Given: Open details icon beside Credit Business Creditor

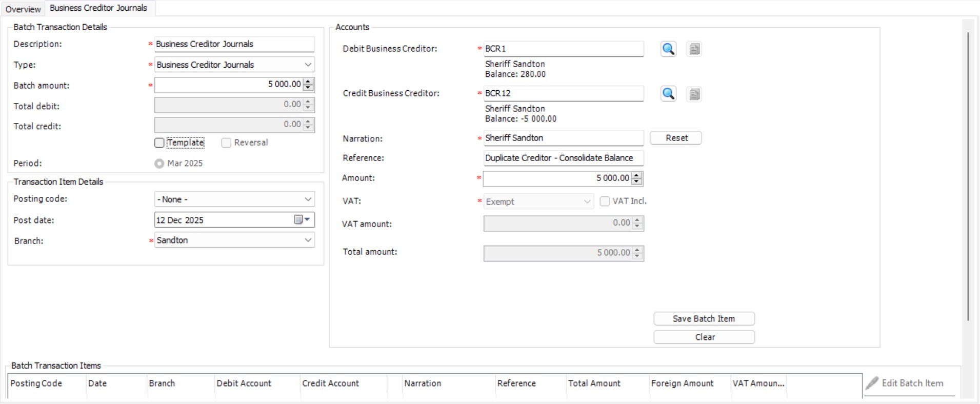Looking at the screenshot, I should click(x=694, y=94).
